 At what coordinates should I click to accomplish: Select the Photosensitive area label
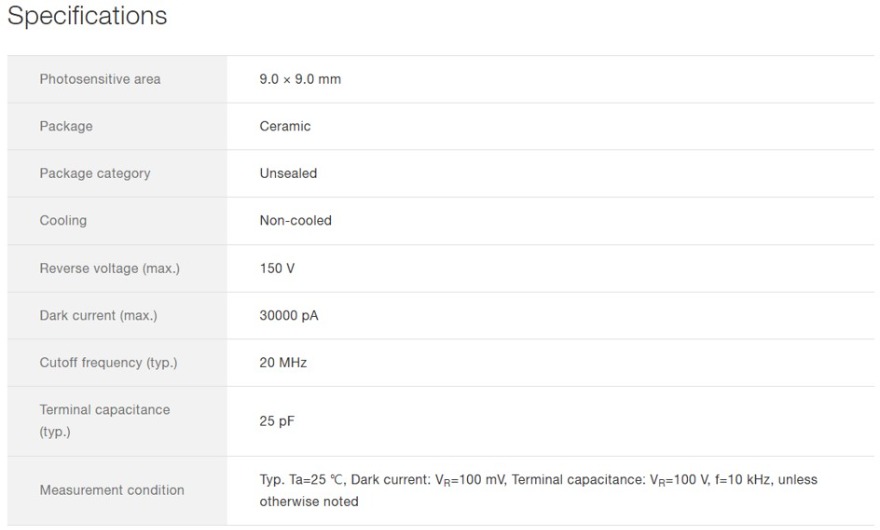[100, 79]
